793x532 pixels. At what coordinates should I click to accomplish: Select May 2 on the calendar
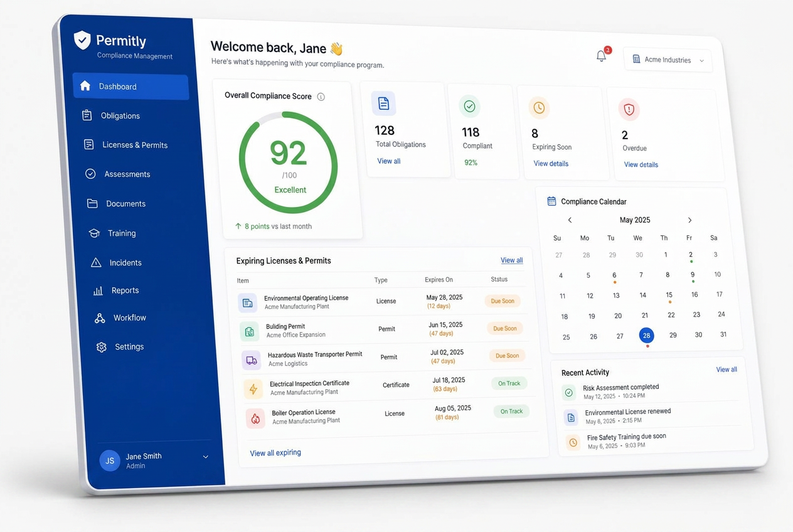tap(691, 255)
